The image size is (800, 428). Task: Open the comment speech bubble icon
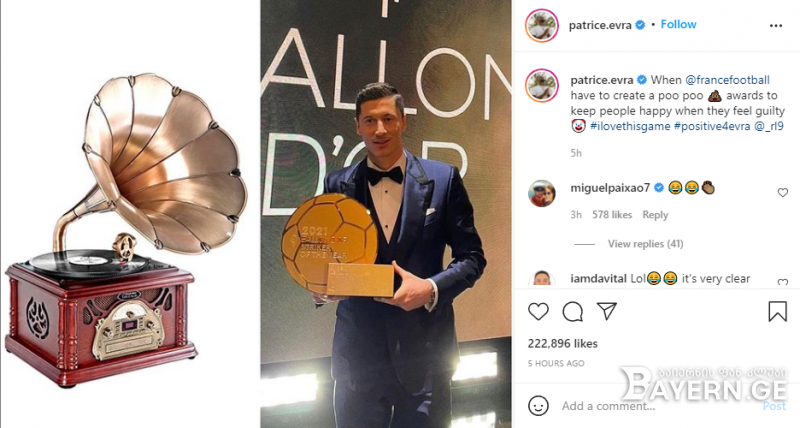click(x=572, y=311)
